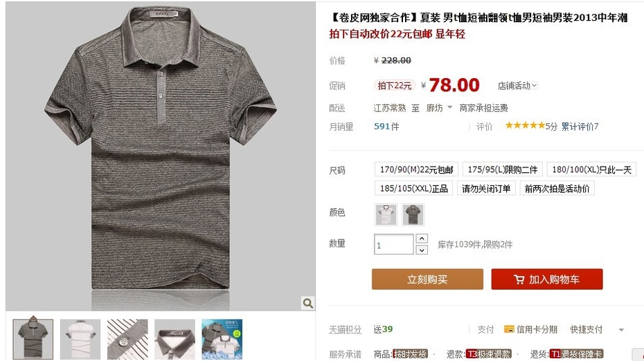This screenshot has width=644, height=361.
Task: Click the shopping cart icon in 加入购物车
Action: pos(519,280)
